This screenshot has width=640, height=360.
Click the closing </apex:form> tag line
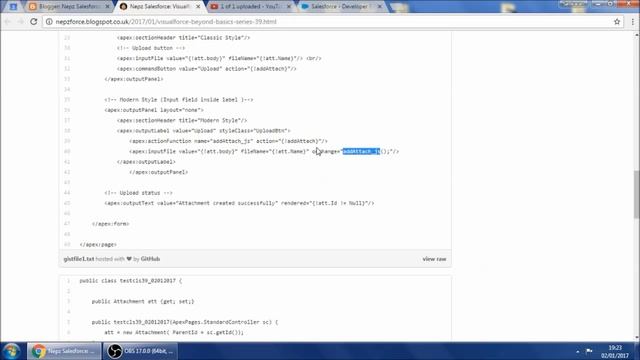pyautogui.click(x=111, y=224)
